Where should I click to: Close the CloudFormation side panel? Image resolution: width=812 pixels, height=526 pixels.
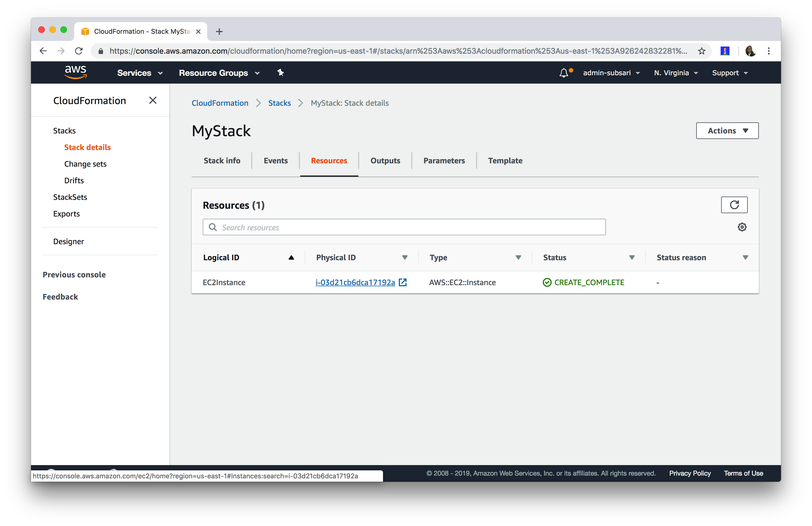[153, 100]
